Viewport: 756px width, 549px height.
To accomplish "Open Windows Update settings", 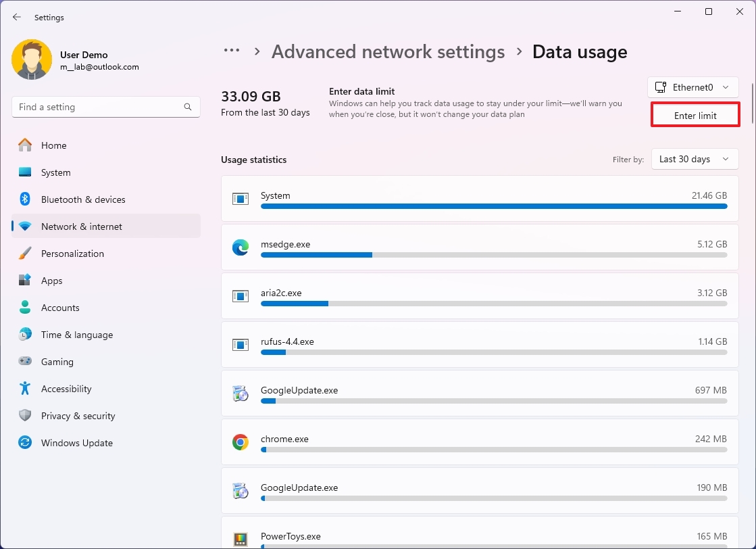I will point(106,442).
